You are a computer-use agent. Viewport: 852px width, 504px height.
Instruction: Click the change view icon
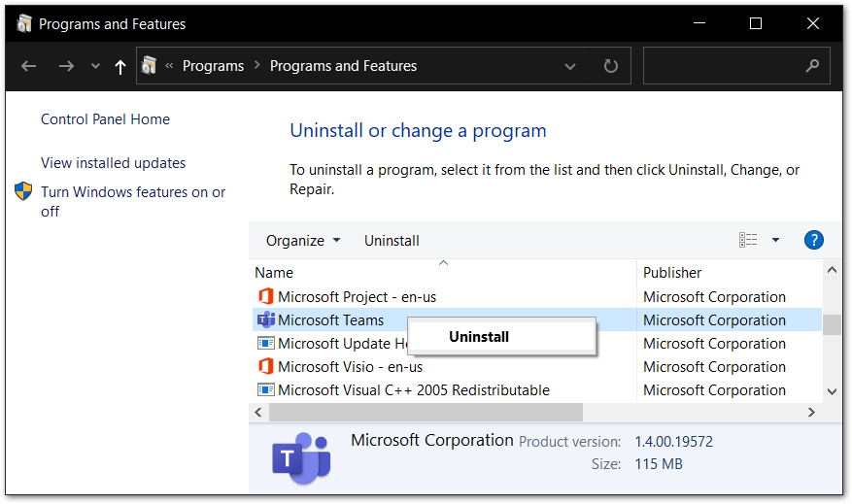pyautogui.click(x=748, y=240)
